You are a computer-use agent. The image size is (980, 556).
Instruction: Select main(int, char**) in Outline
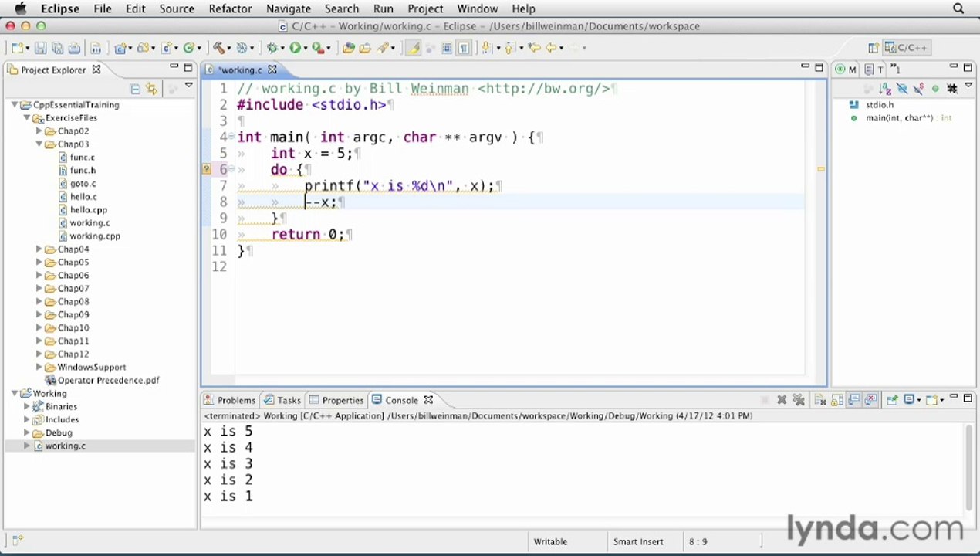(x=899, y=118)
